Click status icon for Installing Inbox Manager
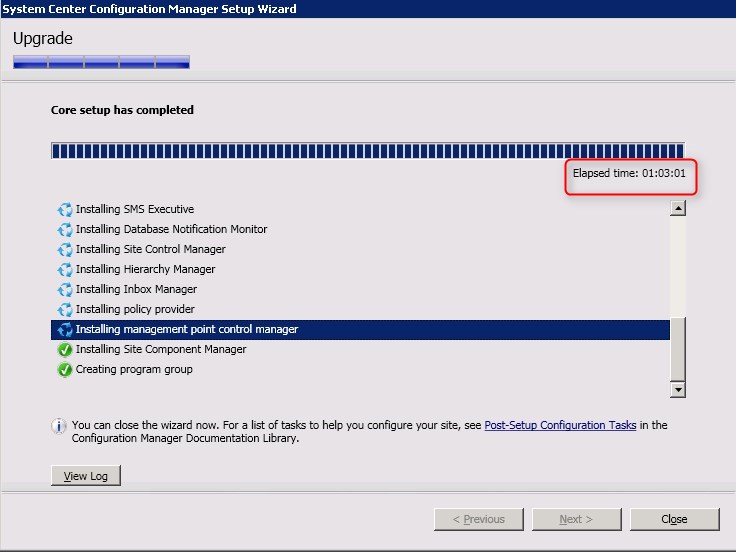 click(x=65, y=290)
